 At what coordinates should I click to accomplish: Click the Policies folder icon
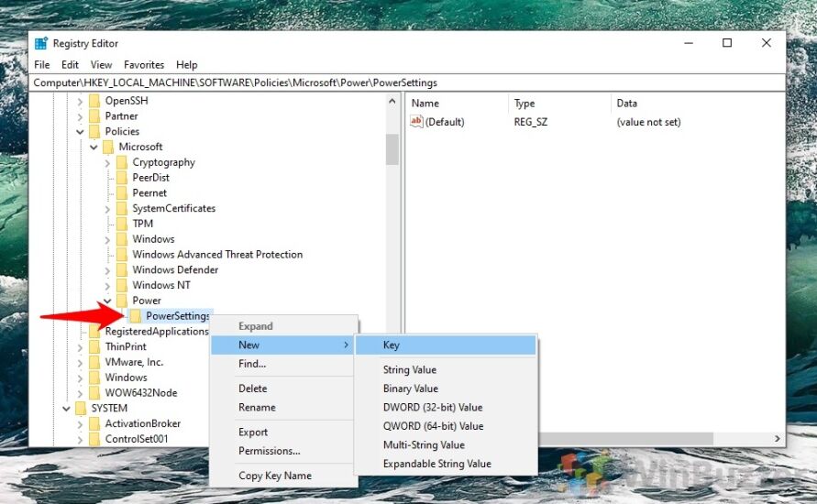[94, 131]
